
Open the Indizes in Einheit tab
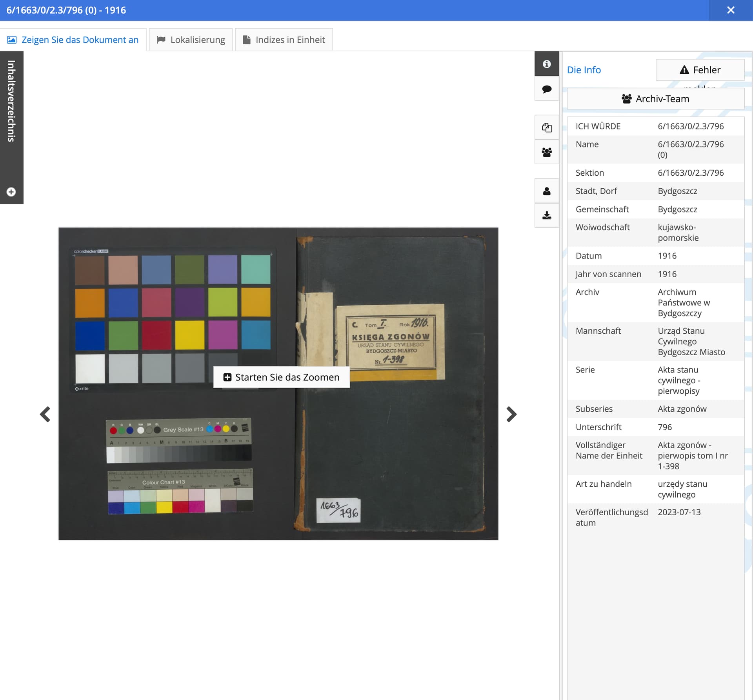pyautogui.click(x=284, y=40)
